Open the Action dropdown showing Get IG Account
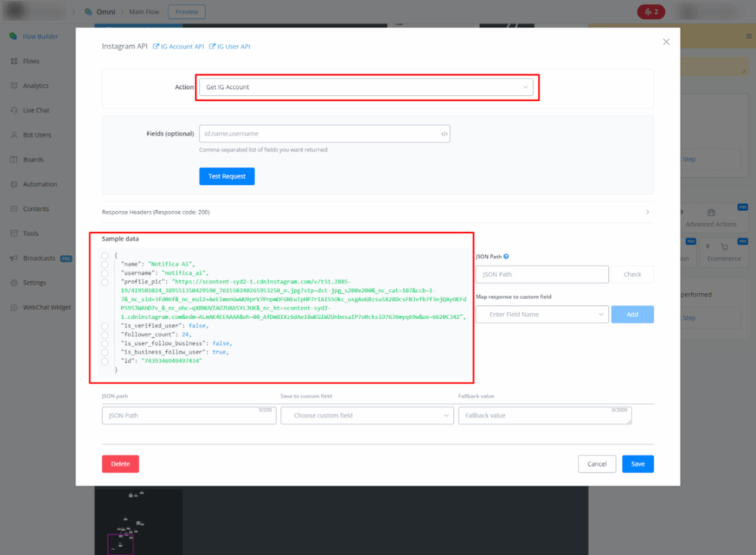This screenshot has width=756, height=555. pos(367,87)
